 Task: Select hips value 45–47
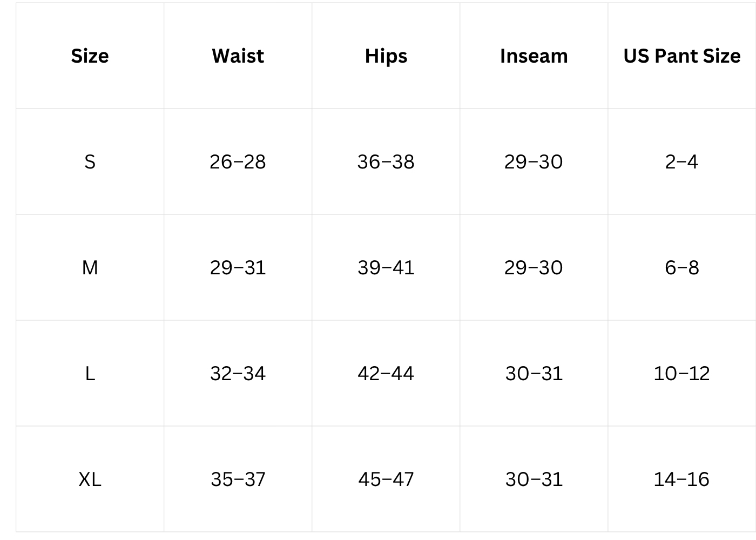click(386, 479)
